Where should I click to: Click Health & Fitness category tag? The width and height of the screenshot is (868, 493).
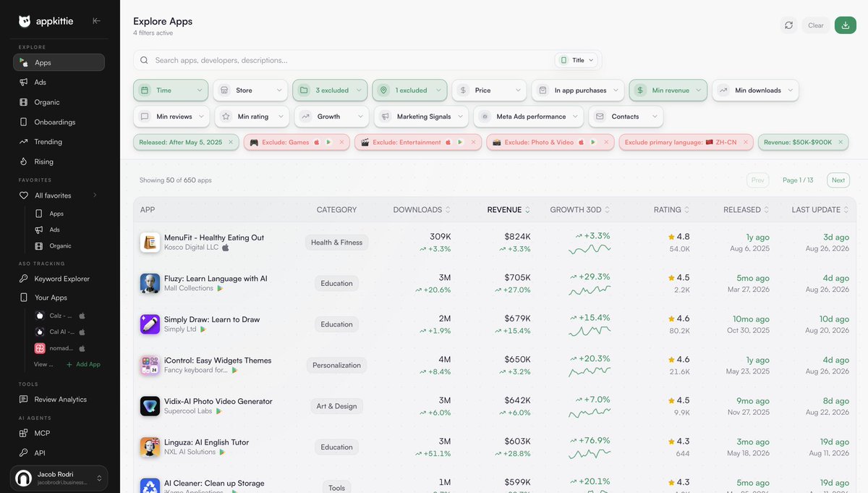336,243
